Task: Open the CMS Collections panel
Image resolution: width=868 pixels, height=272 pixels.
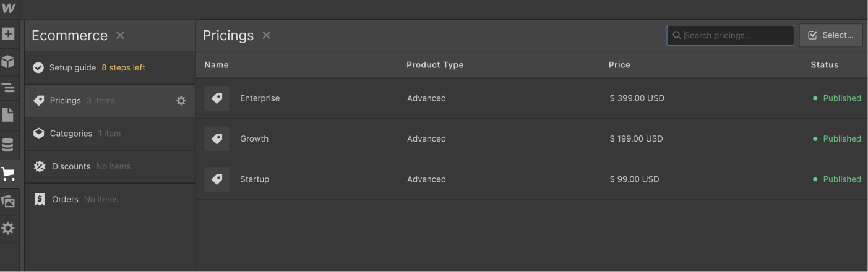Action: click(x=8, y=145)
